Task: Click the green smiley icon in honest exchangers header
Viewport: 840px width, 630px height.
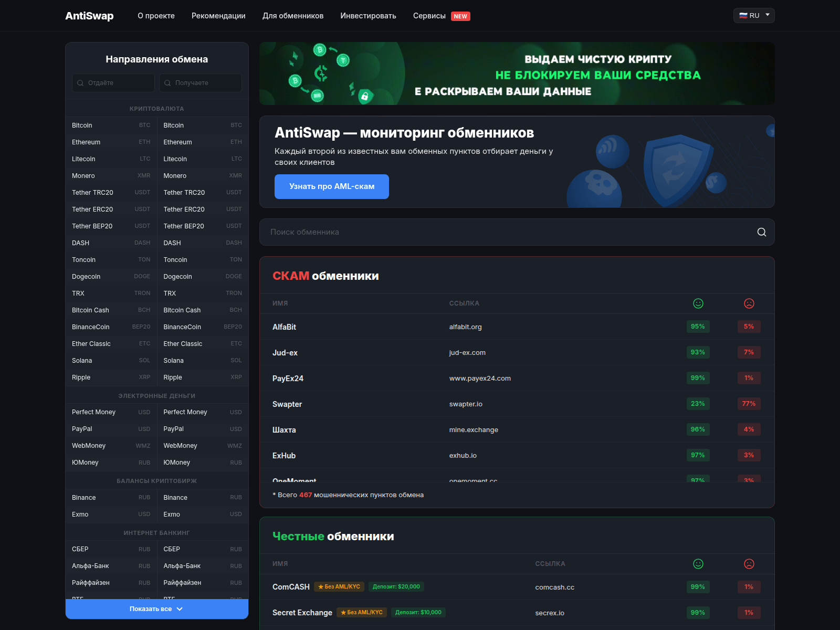Action: coord(698,564)
